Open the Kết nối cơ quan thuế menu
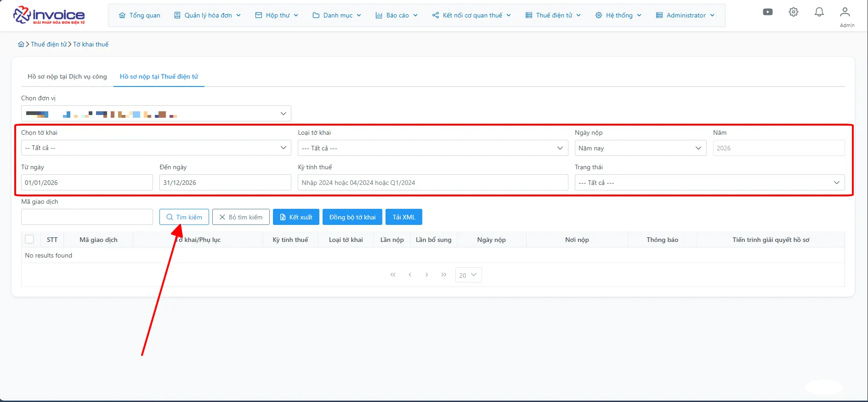 coord(471,15)
